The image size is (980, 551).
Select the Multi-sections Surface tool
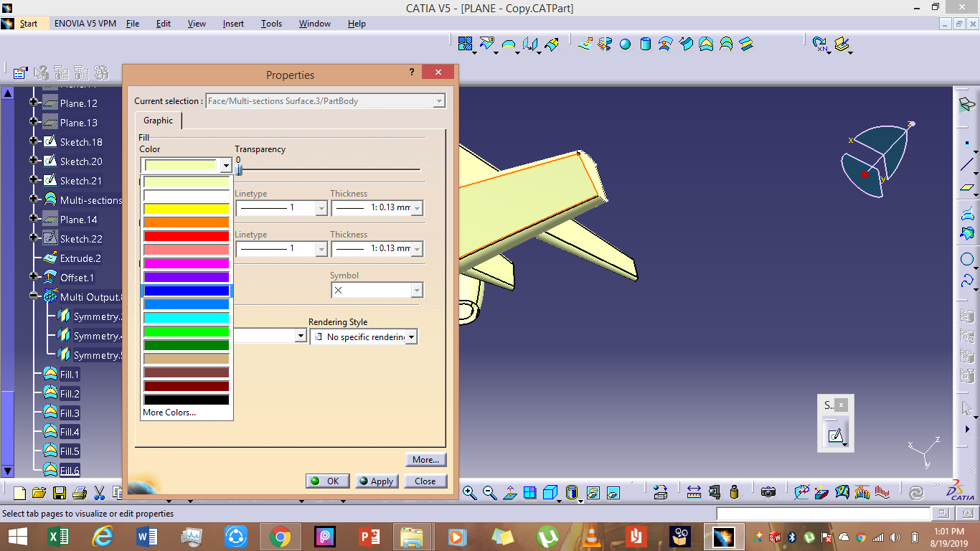click(x=726, y=44)
